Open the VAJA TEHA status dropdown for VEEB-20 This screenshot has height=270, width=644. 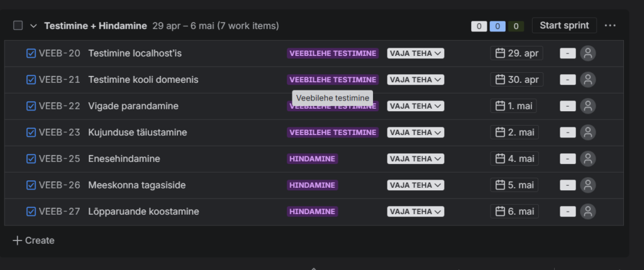point(416,53)
